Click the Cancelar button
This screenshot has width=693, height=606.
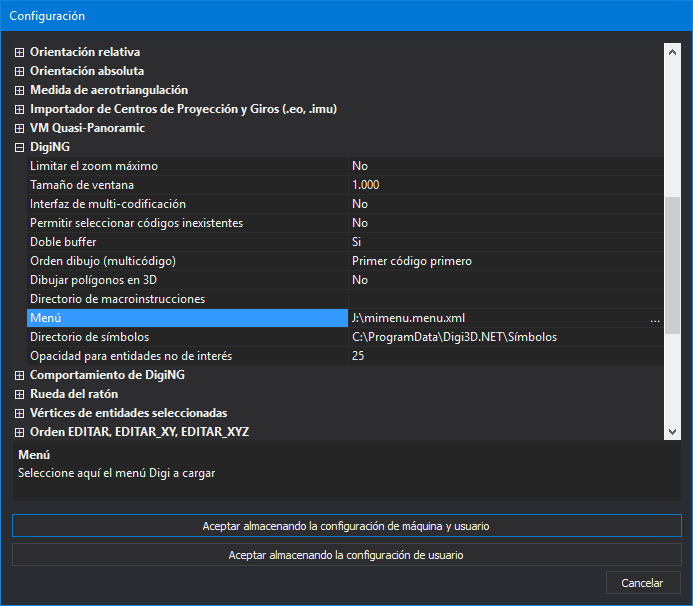tap(643, 583)
